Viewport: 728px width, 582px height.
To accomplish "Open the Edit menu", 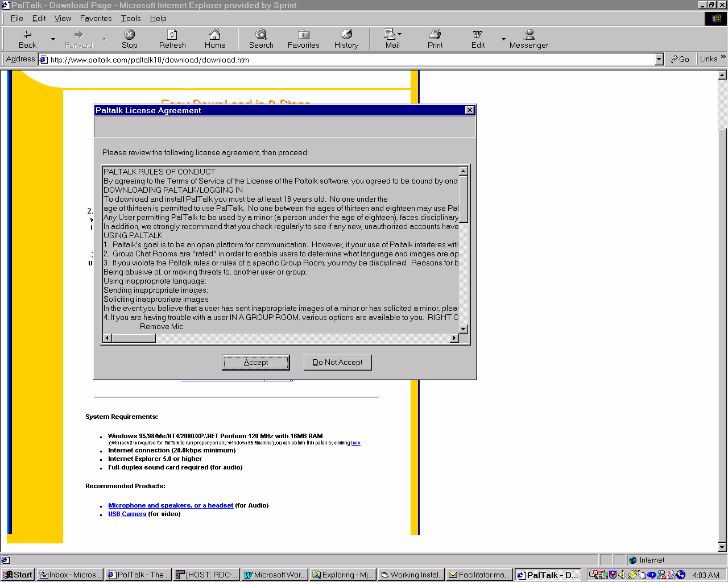I will click(x=39, y=18).
